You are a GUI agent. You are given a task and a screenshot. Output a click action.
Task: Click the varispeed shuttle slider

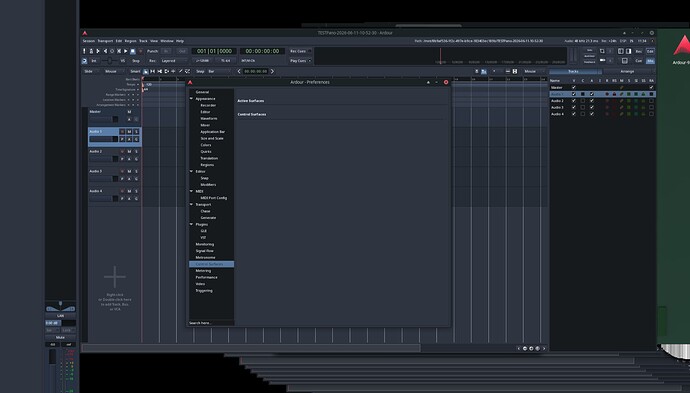pos(109,61)
